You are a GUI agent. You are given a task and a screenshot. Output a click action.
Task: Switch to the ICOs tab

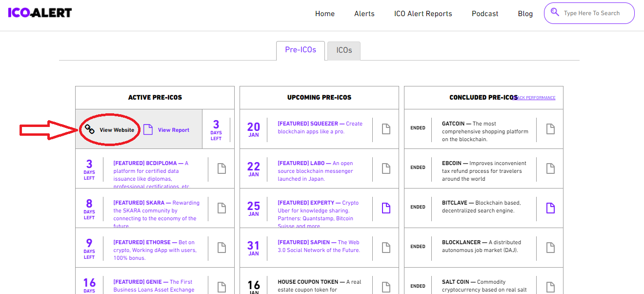click(x=344, y=51)
